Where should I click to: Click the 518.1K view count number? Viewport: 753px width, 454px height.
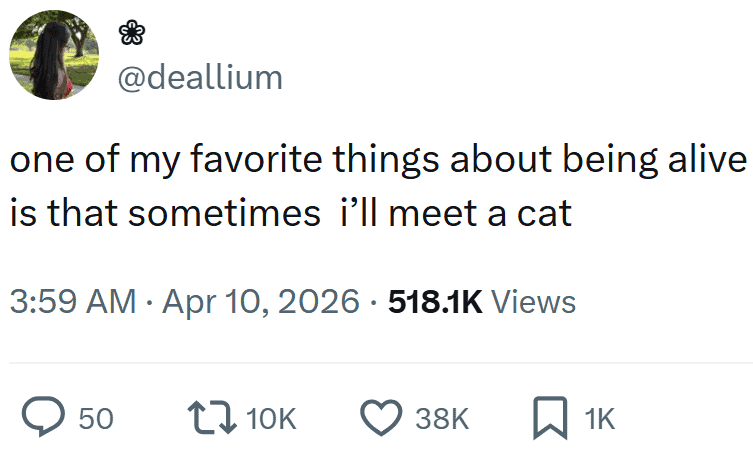pyautogui.click(x=436, y=301)
